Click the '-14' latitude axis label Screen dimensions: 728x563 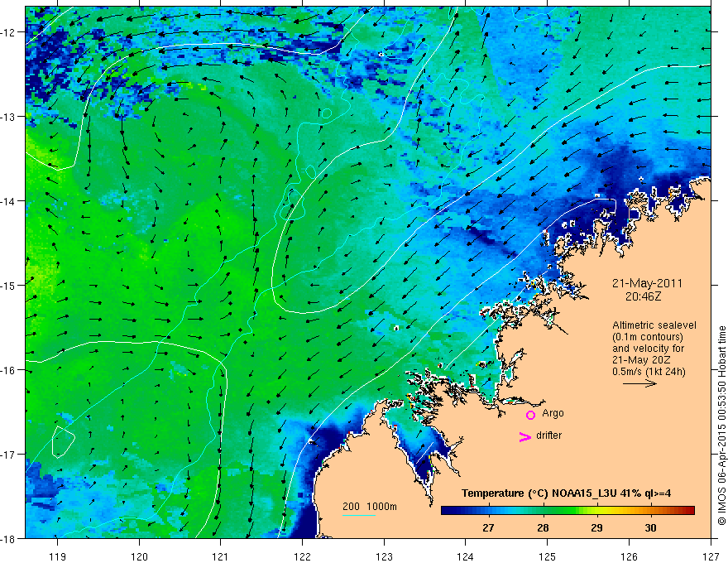click(8, 201)
